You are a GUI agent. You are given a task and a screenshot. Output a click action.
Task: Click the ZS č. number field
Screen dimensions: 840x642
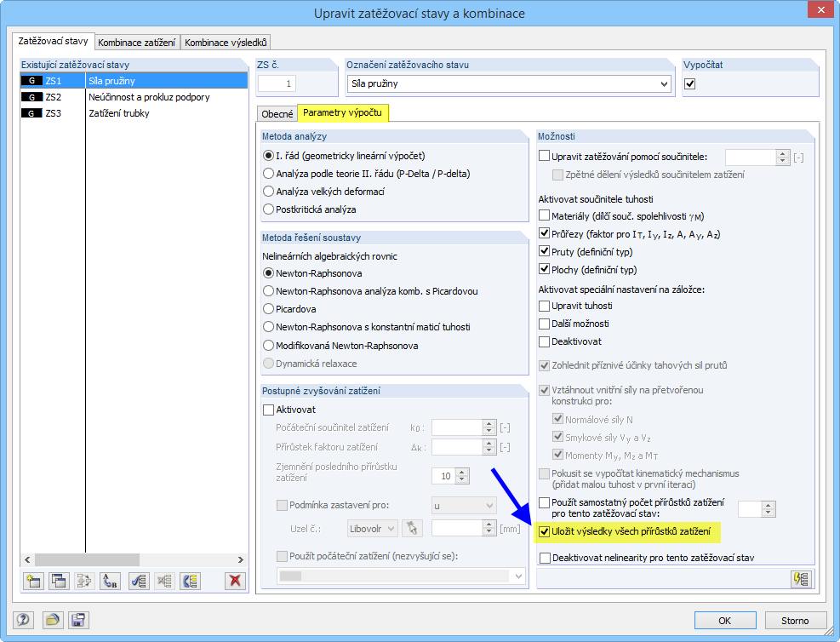[x=277, y=83]
